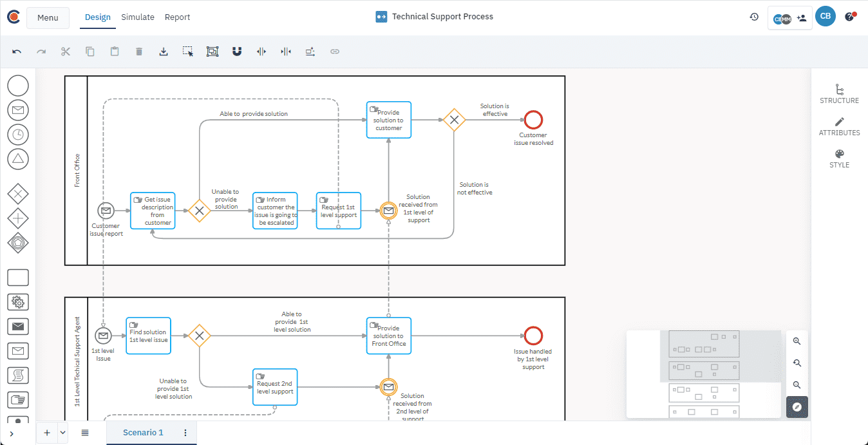
Task: Toggle the minimap compass button
Action: pos(797,407)
